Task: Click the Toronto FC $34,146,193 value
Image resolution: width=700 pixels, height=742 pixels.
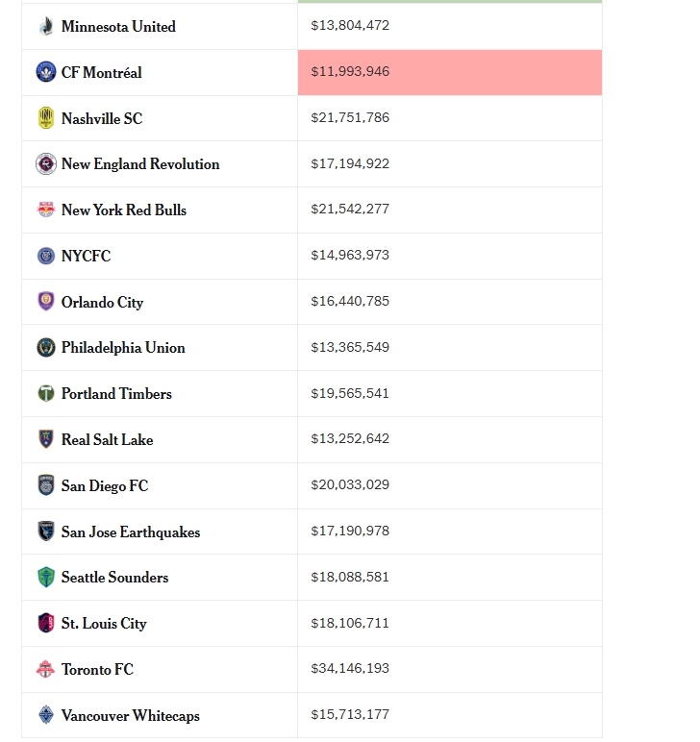Action: 350,669
